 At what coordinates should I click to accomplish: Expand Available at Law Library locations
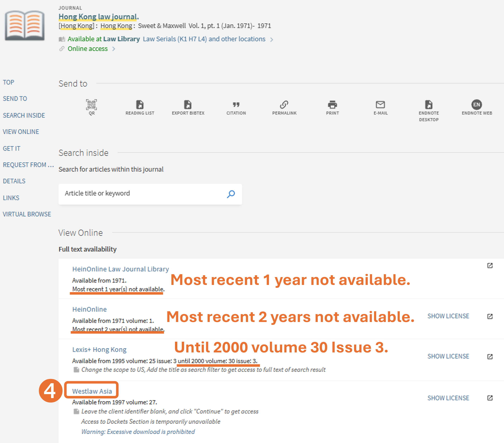click(x=272, y=39)
